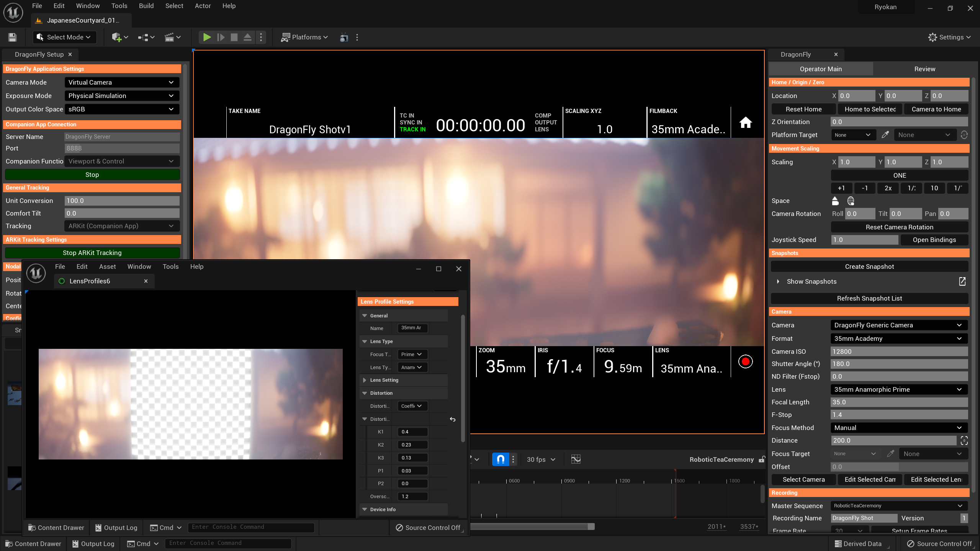
Task: Click the Platform Target reset circle icon
Action: point(964,135)
